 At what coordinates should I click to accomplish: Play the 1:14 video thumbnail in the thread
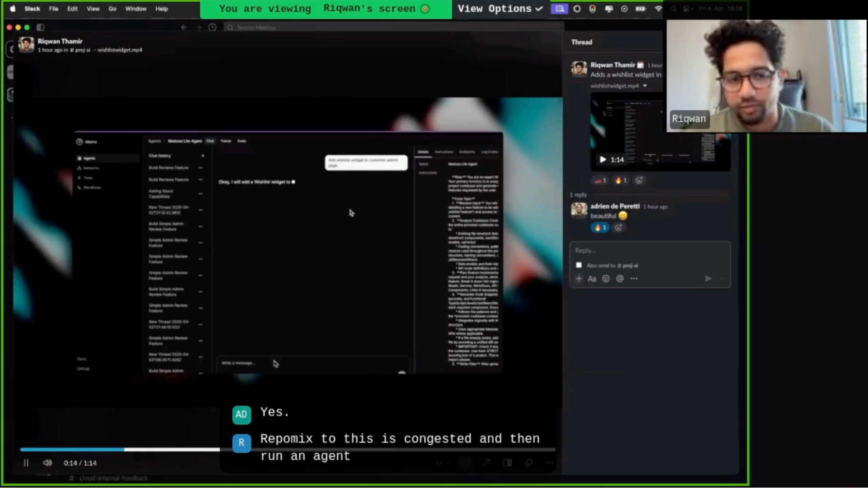tap(603, 160)
